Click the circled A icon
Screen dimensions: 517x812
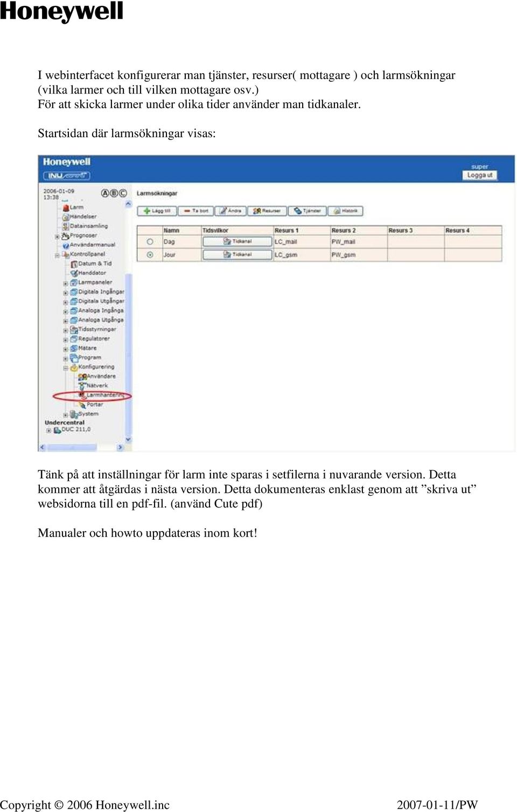coord(106,193)
